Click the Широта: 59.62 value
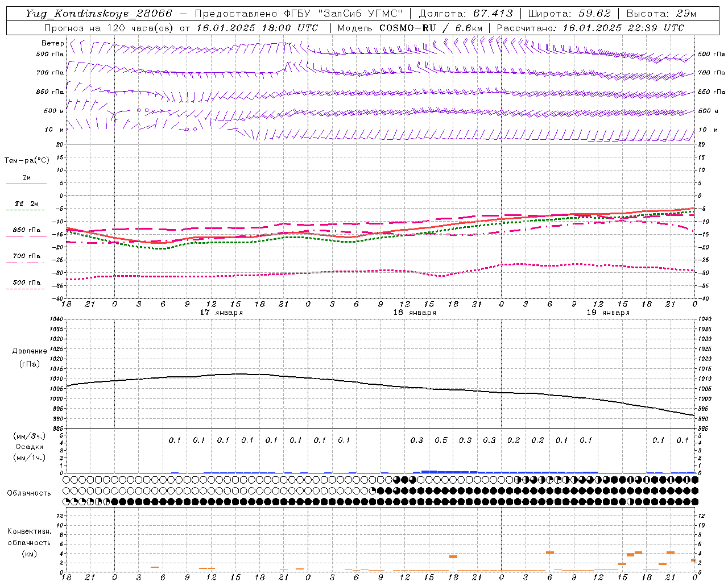This screenshot has height=582, width=728. pyautogui.click(x=569, y=14)
